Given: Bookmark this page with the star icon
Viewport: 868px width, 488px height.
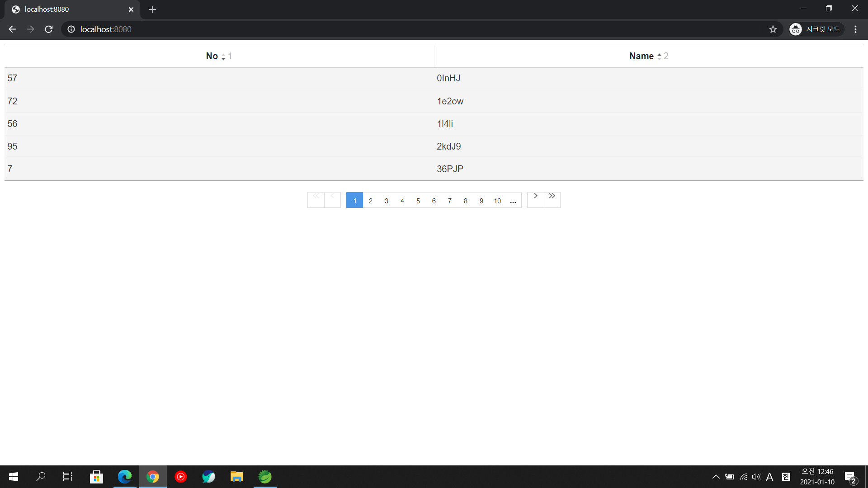Looking at the screenshot, I should 773,29.
